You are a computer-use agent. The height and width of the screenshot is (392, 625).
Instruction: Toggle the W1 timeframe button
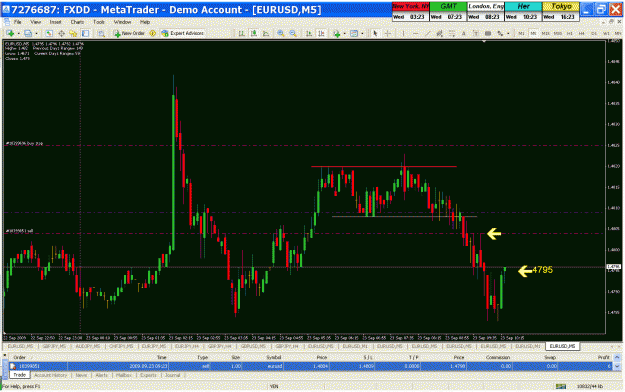pos(606,33)
